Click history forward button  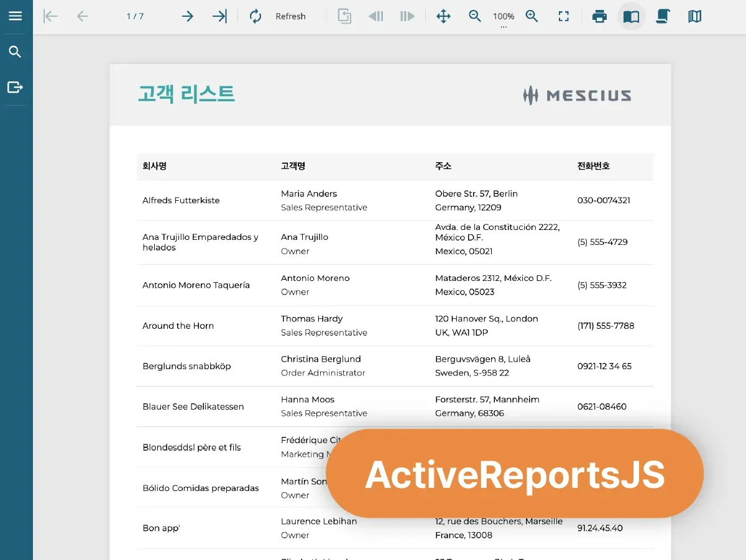(407, 16)
